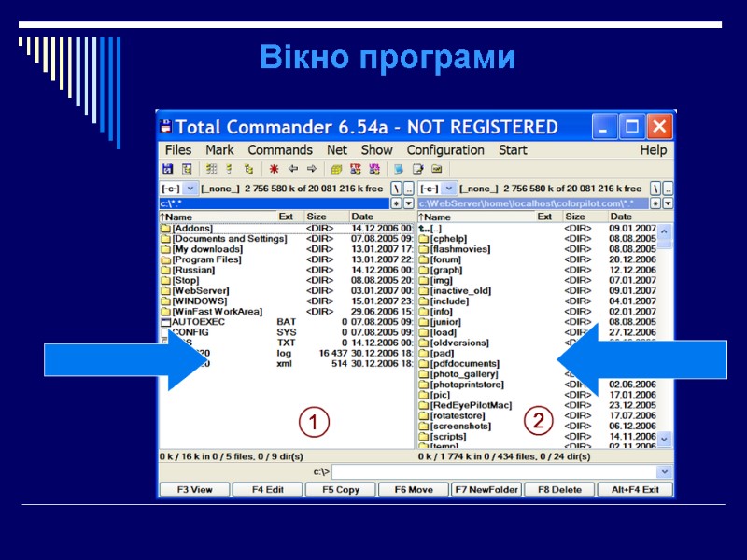Select [WebServer] in left panel
747x560 pixels.
tap(201, 291)
